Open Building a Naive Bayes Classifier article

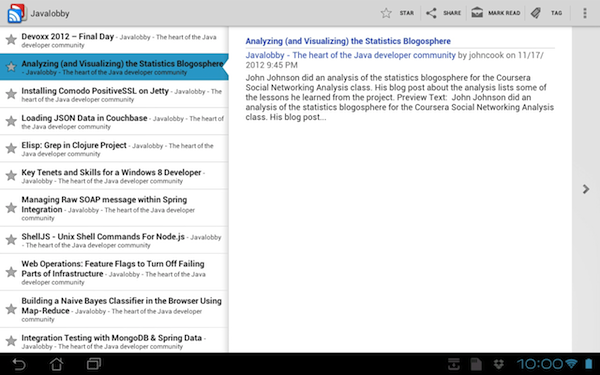click(114, 309)
